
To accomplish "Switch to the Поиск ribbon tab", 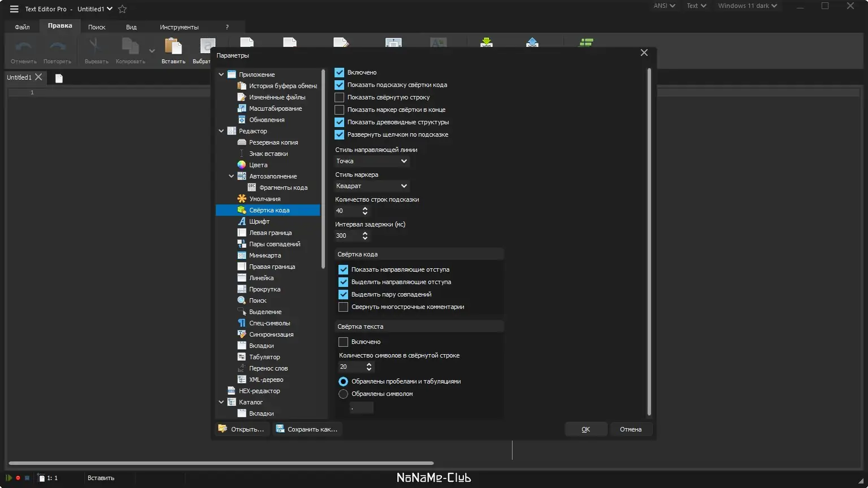I will [x=97, y=27].
